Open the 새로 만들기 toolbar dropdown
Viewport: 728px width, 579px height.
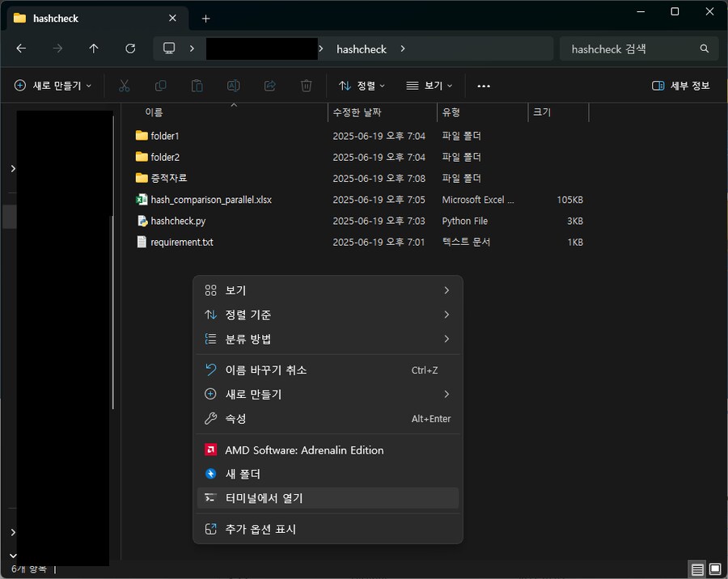click(53, 86)
